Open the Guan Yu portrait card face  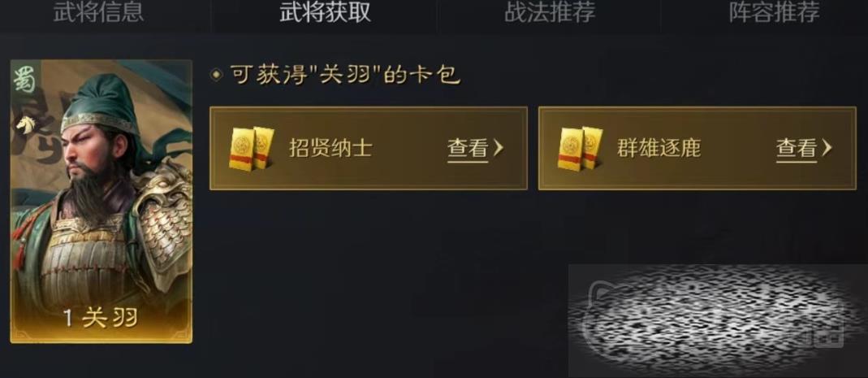(101, 202)
